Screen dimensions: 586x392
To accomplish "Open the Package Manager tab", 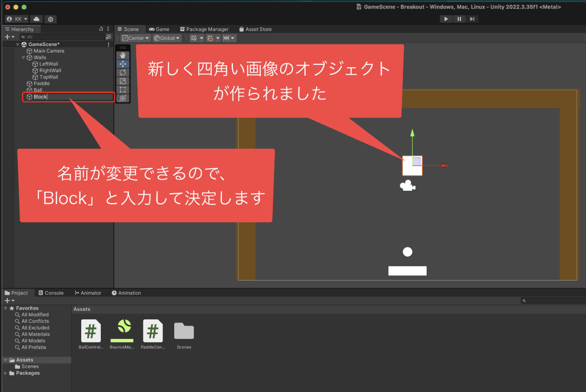I will [x=204, y=29].
